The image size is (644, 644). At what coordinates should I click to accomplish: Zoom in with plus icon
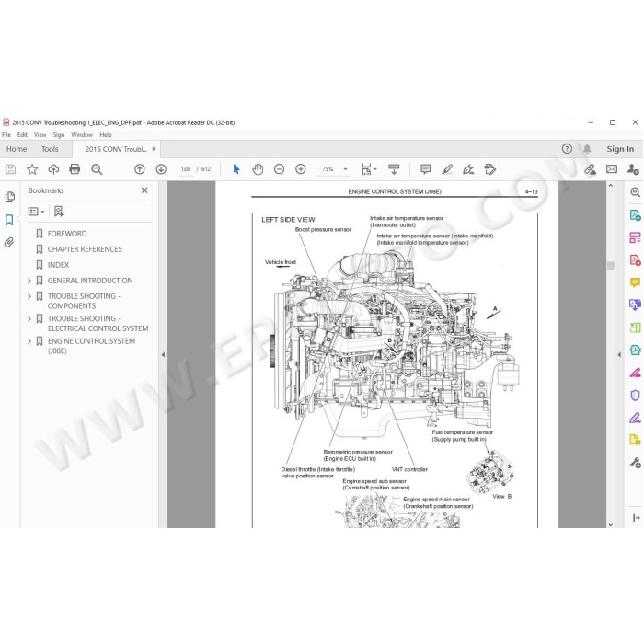(301, 169)
